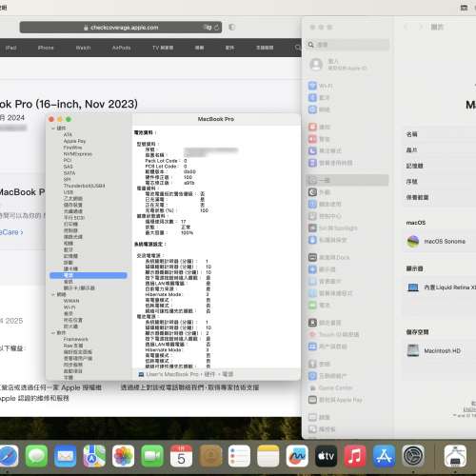Select Thunderbolt/USB4 in System Information tree
This screenshot has width=476, height=476.
(84, 186)
